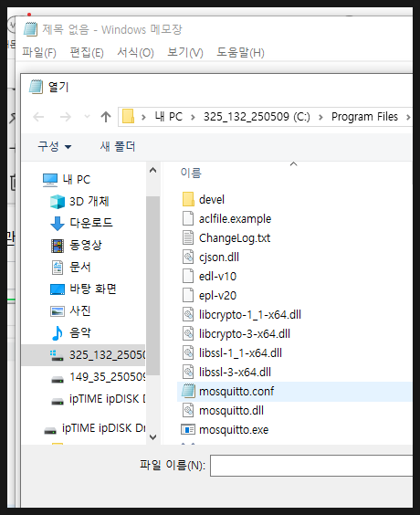Click the Notepad icon in title bar
This screenshot has height=515, width=420.
tap(30, 29)
